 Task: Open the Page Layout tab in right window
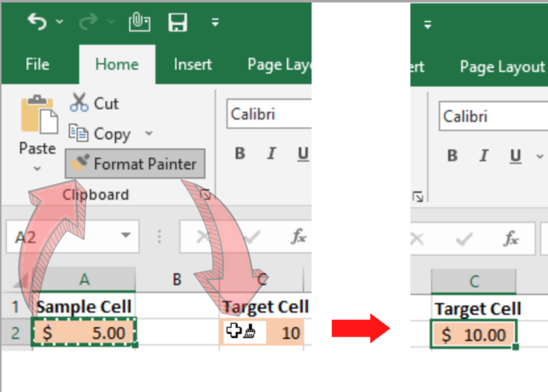coord(503,67)
